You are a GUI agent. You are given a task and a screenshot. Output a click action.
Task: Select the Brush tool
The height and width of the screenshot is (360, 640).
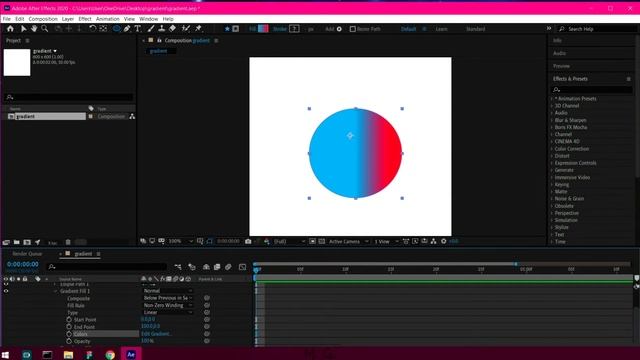coord(151,29)
